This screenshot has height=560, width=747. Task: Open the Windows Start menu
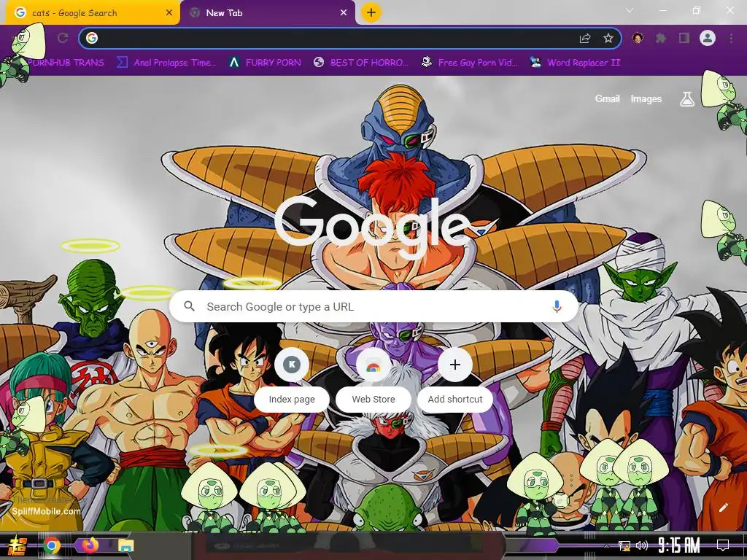17,545
